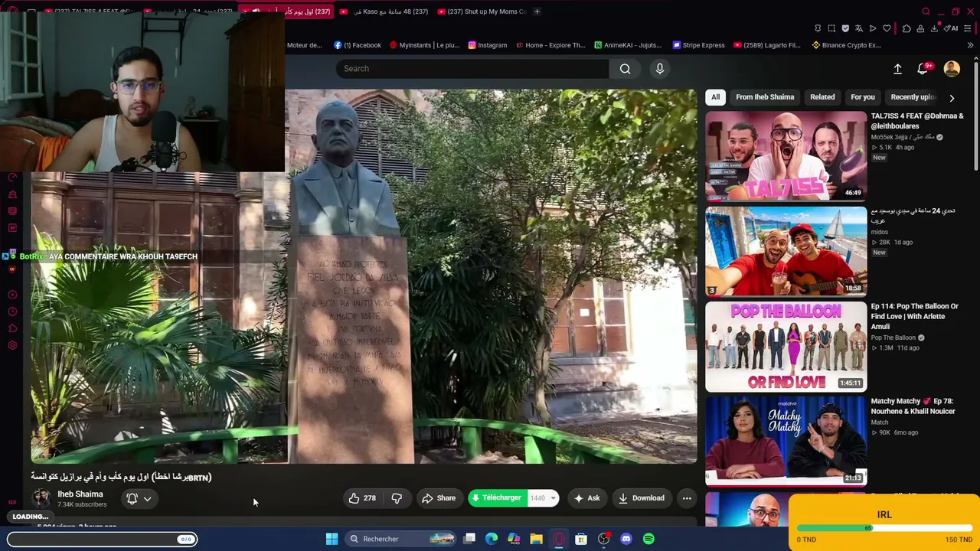Click the Share button
This screenshot has height=551, width=980.
coord(439,498)
